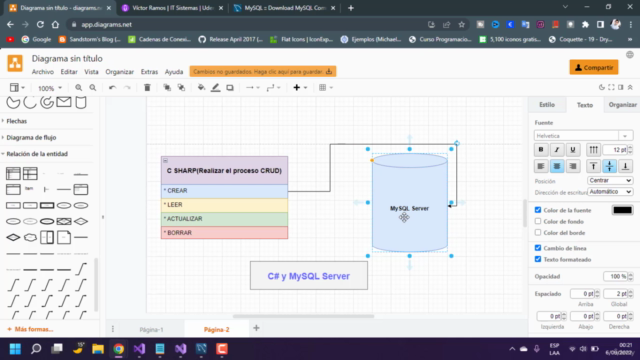Toggle Texto formateado checkbox

click(538, 259)
